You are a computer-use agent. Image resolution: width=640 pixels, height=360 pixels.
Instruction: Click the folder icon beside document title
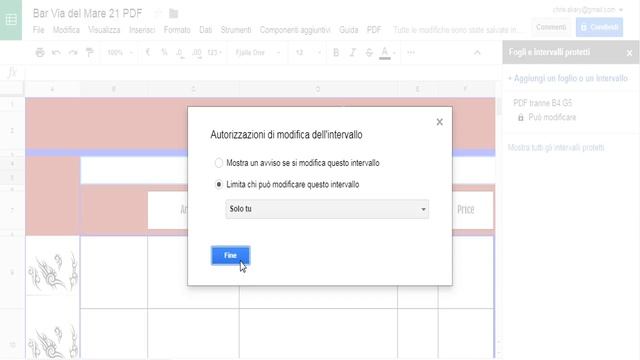point(173,13)
